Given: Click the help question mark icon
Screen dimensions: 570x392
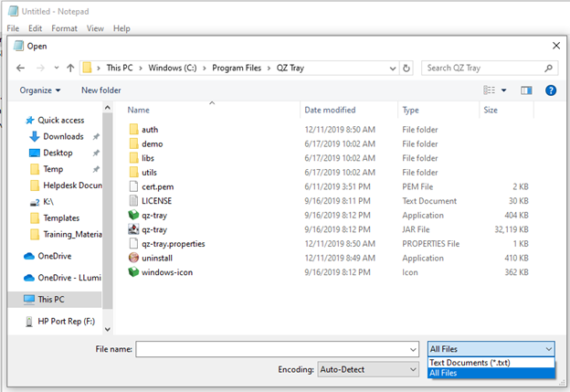Looking at the screenshot, I should [x=551, y=90].
